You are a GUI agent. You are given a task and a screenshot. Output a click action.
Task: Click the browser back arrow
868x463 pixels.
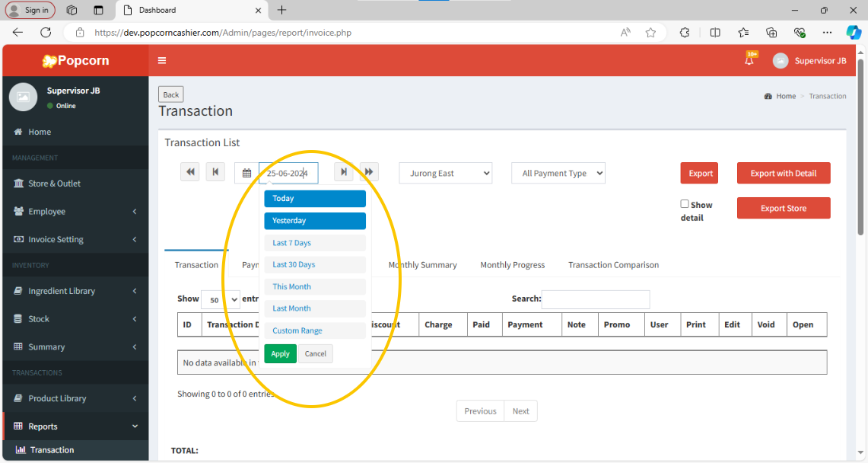click(x=17, y=33)
